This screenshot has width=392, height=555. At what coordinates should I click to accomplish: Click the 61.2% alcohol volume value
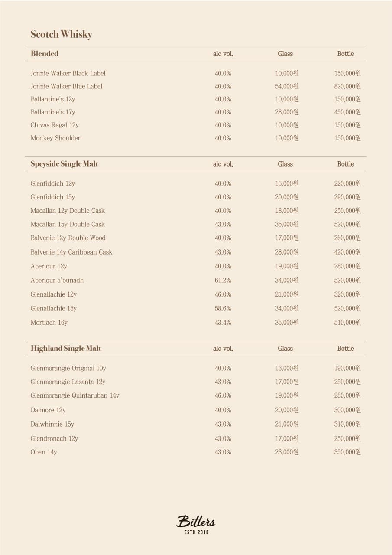(x=223, y=280)
